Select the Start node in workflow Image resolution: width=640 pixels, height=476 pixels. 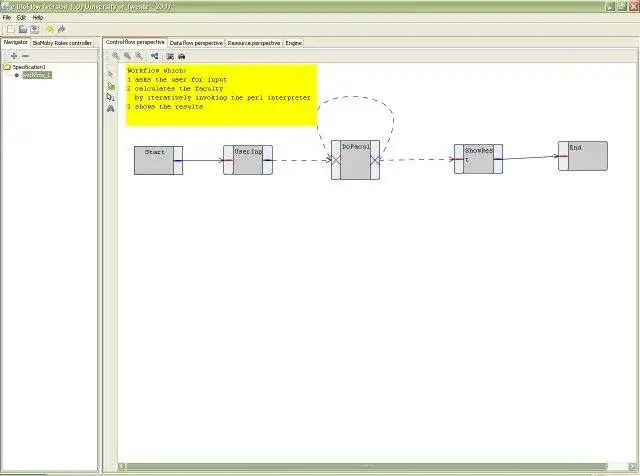click(158, 160)
